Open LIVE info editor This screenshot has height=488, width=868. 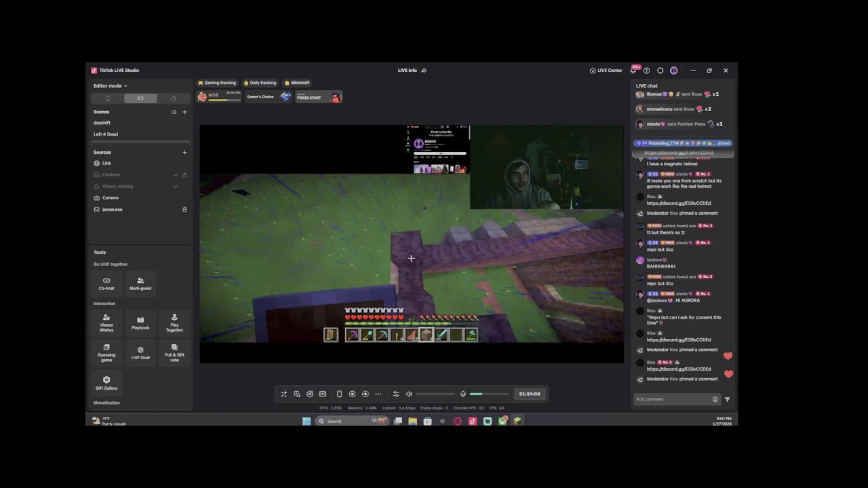pyautogui.click(x=412, y=70)
